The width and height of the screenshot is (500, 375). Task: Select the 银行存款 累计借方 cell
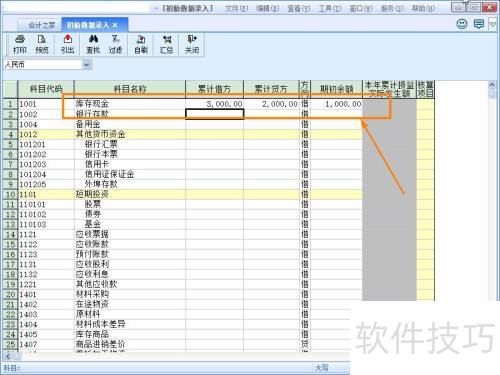[214, 114]
